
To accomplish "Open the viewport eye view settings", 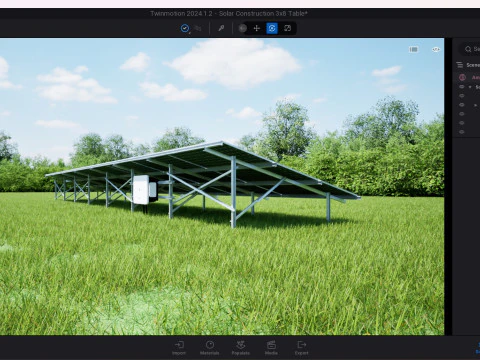I will coord(436,49).
